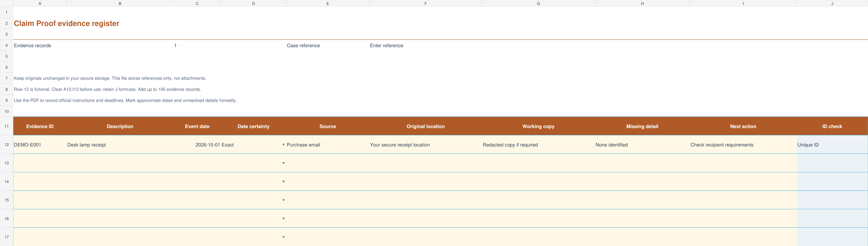
Task: Select column B header
Action: tap(120, 3)
